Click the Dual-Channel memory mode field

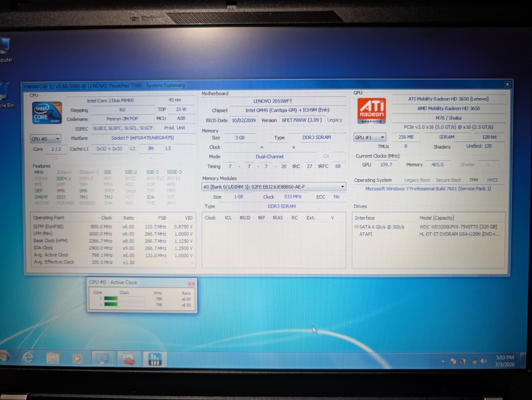[269, 156]
